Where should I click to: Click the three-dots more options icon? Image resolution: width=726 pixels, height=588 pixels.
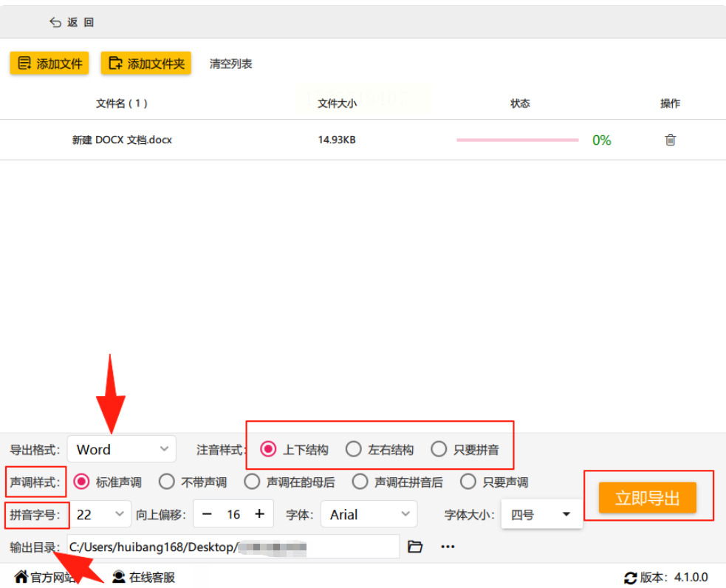pos(448,547)
